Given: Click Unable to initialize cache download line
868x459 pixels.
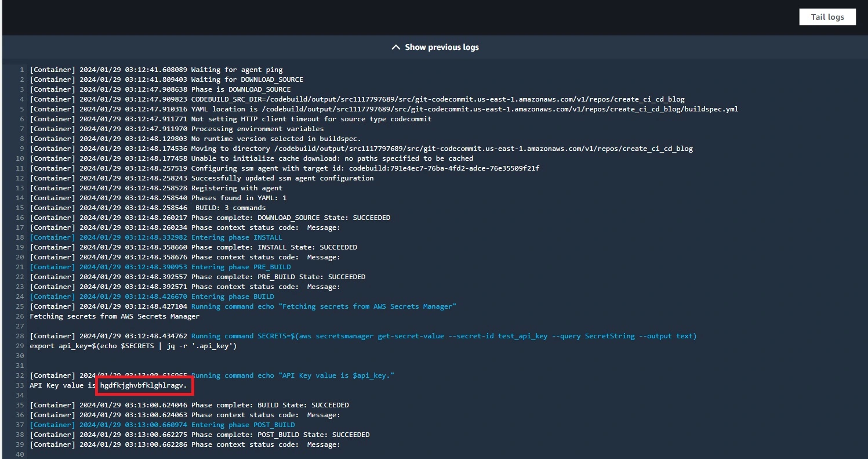Looking at the screenshot, I should [252, 158].
